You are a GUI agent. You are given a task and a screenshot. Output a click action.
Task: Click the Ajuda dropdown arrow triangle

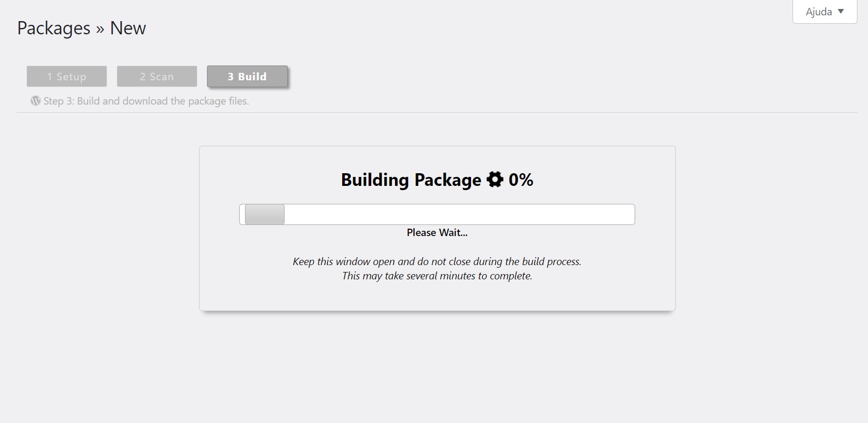pyautogui.click(x=841, y=12)
